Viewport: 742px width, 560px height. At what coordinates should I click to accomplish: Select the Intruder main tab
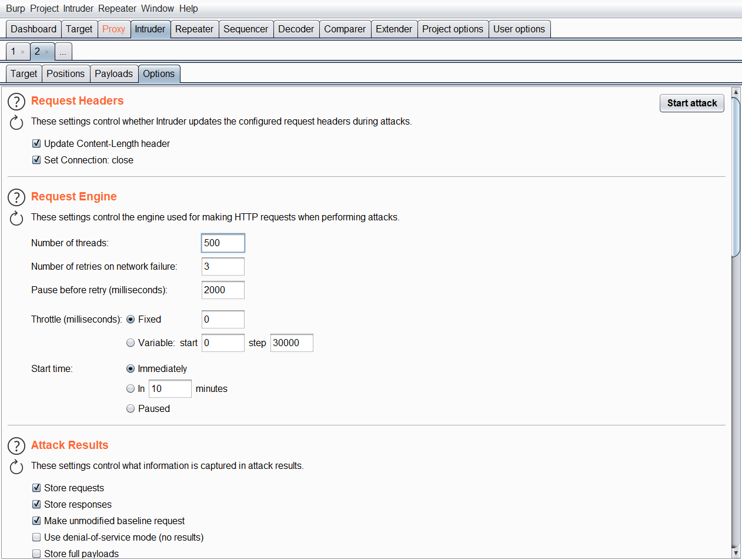pos(150,29)
